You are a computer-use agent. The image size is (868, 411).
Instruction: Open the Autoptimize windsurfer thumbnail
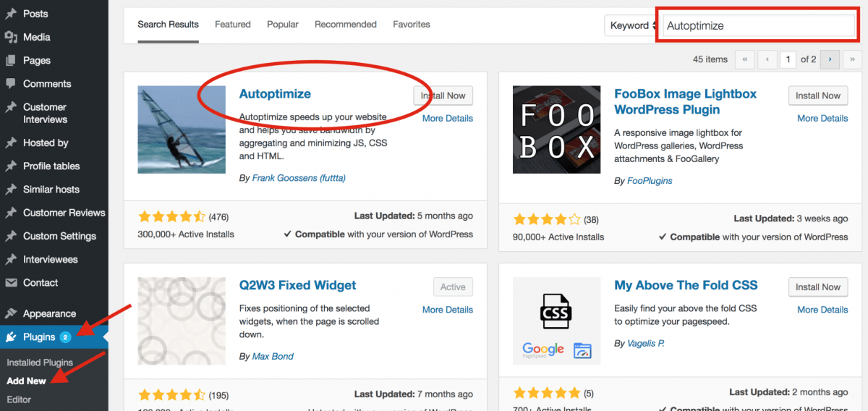point(182,130)
